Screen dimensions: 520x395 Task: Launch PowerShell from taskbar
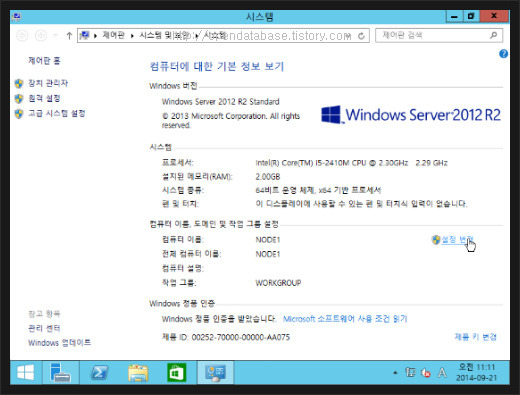click(99, 372)
